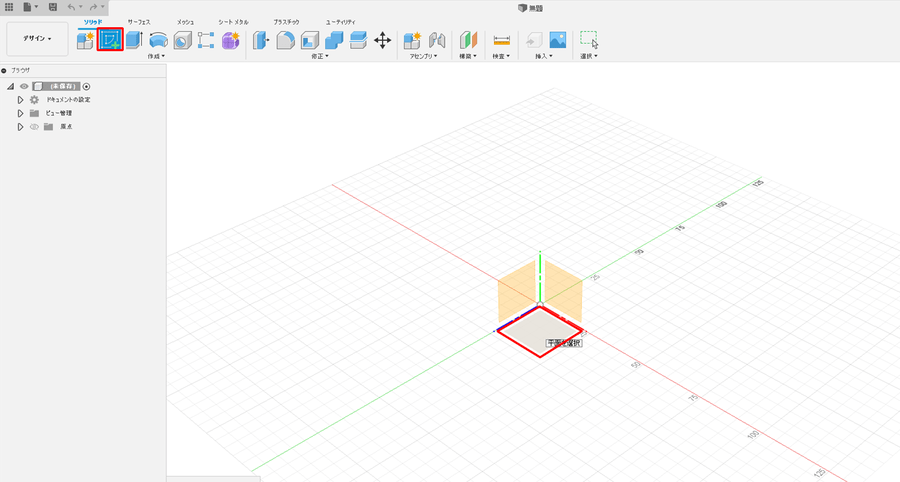Switch to the シートメタル tab
This screenshot has width=900, height=482.
(233, 22)
